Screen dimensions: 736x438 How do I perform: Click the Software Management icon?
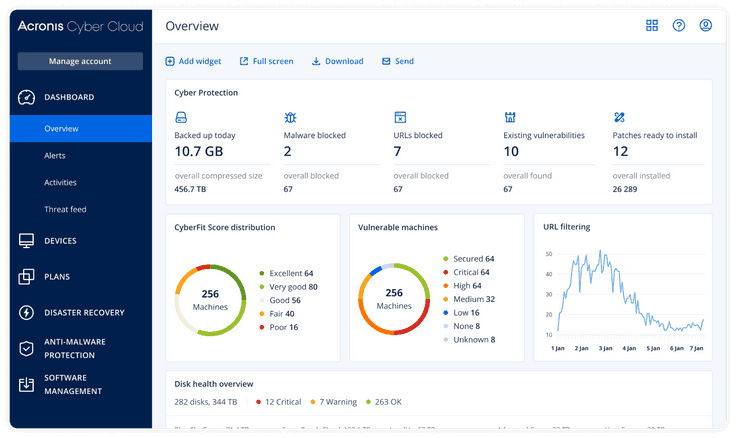[26, 384]
